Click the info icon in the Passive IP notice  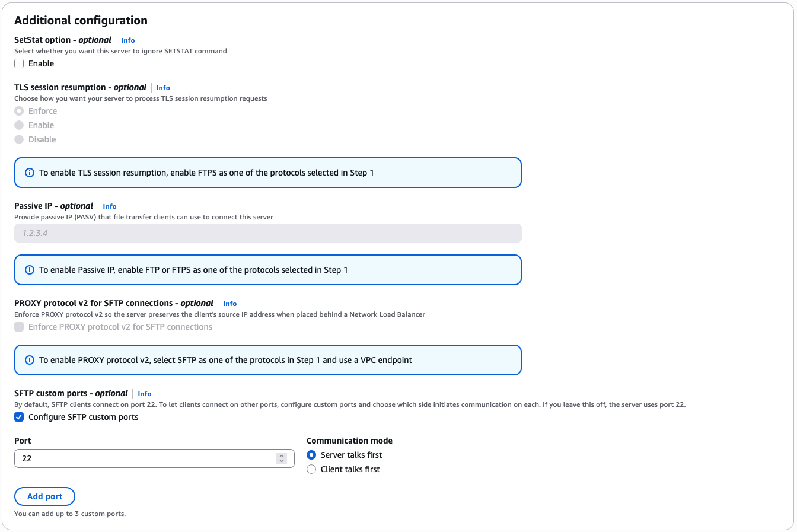click(30, 270)
